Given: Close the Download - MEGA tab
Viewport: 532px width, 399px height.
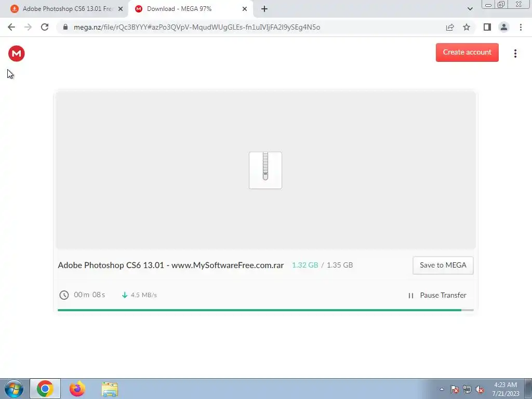Looking at the screenshot, I should tap(245, 9).
